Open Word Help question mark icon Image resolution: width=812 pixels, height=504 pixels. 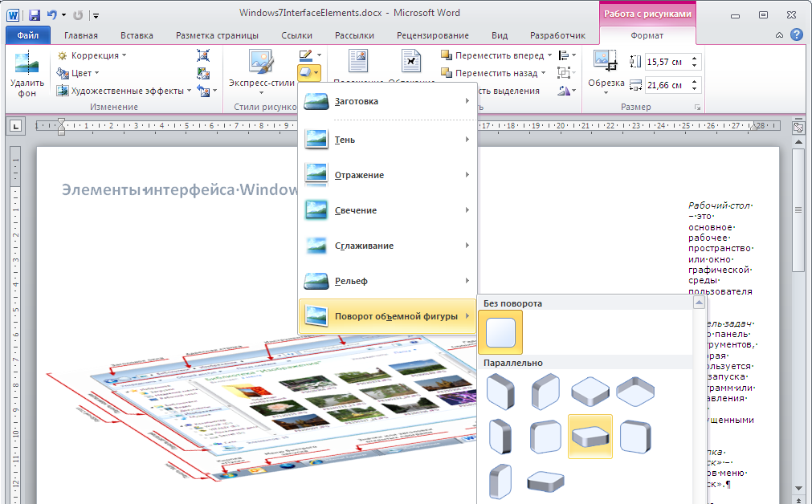(797, 35)
